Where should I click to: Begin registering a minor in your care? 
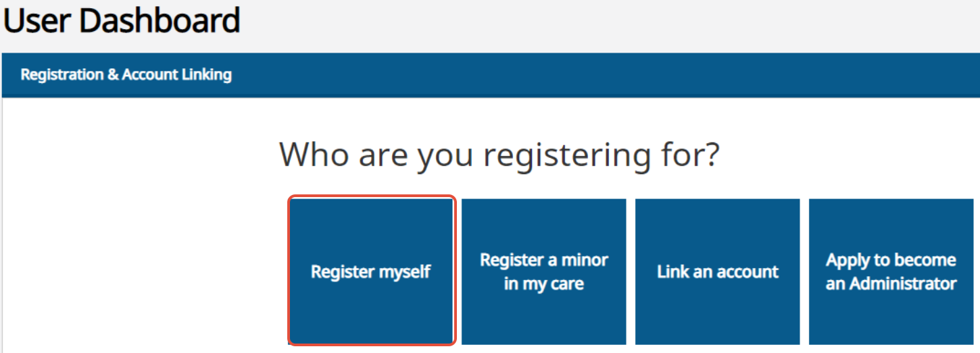pyautogui.click(x=544, y=271)
